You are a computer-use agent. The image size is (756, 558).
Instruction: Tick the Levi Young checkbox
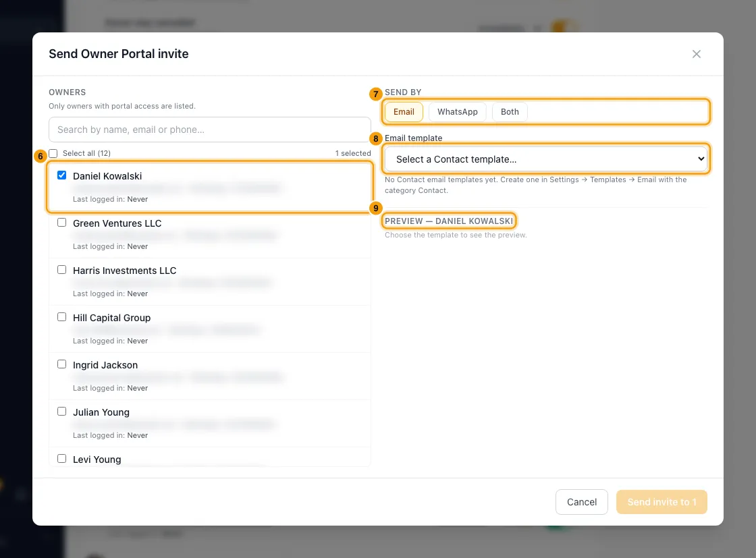(61, 458)
